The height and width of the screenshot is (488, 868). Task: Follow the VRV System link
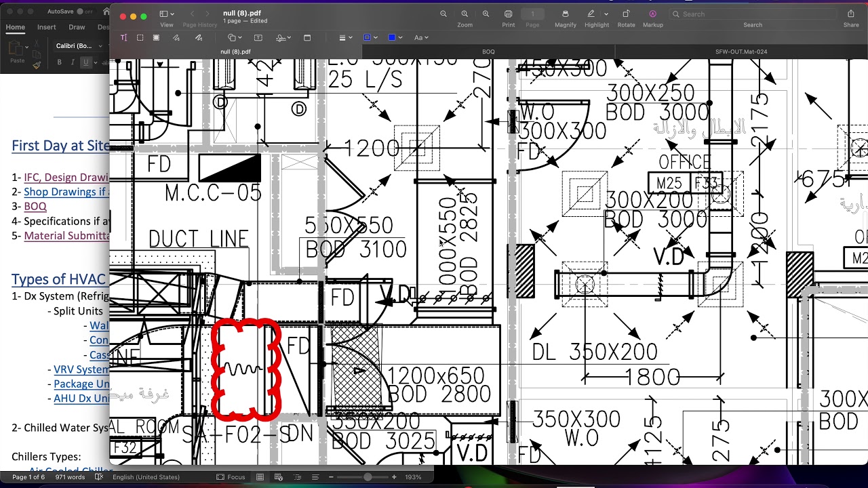click(81, 369)
